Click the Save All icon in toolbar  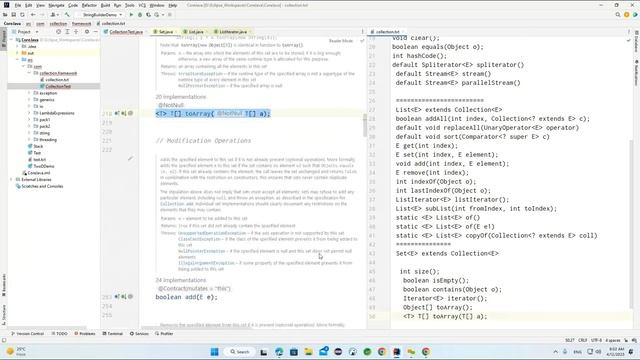(13, 15)
